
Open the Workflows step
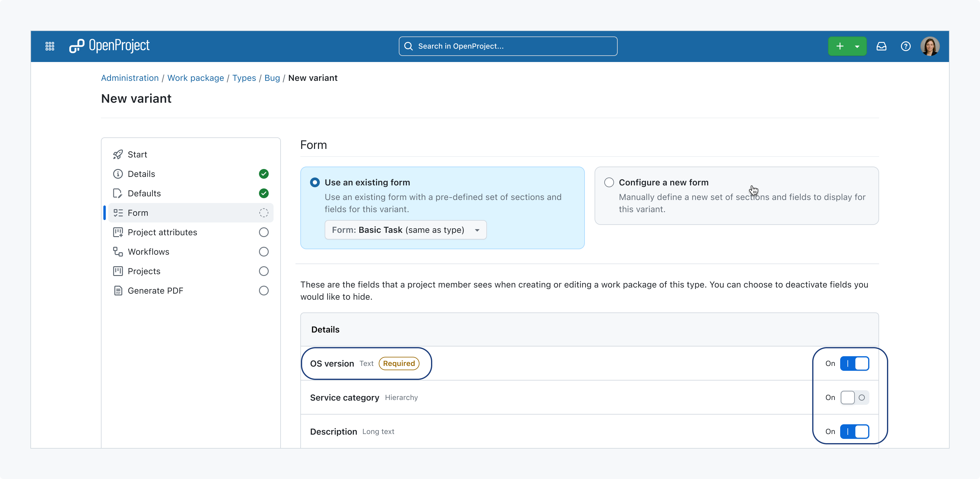[x=191, y=251]
